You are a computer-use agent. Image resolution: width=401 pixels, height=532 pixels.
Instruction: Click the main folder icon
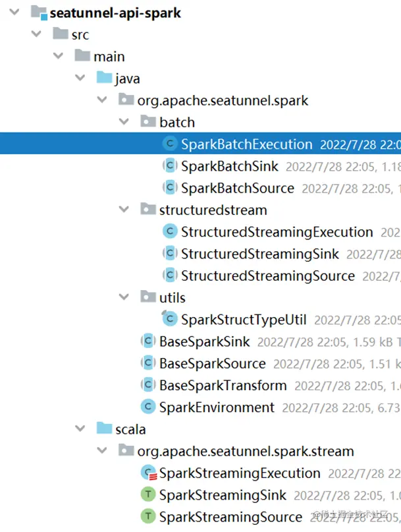click(x=82, y=55)
